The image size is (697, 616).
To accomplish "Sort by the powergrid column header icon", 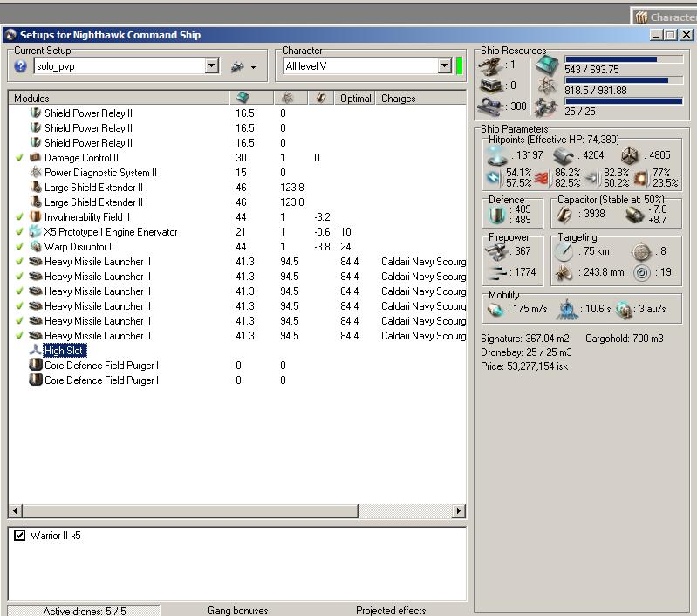I will point(287,98).
